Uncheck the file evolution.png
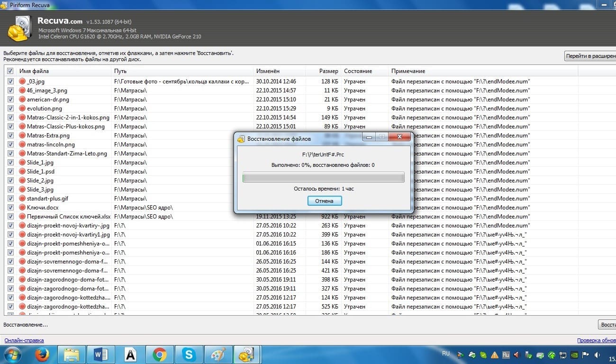616x364 pixels. 10,108
